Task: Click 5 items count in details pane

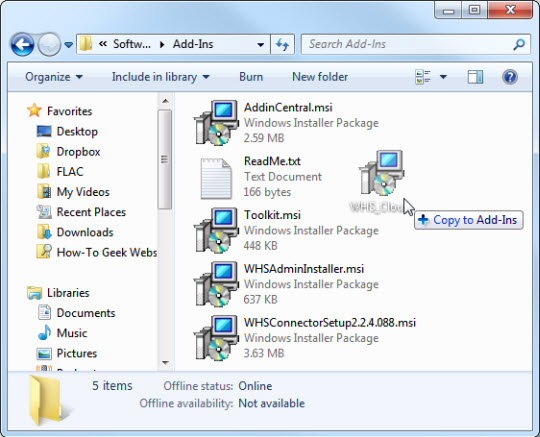Action: 112,386
